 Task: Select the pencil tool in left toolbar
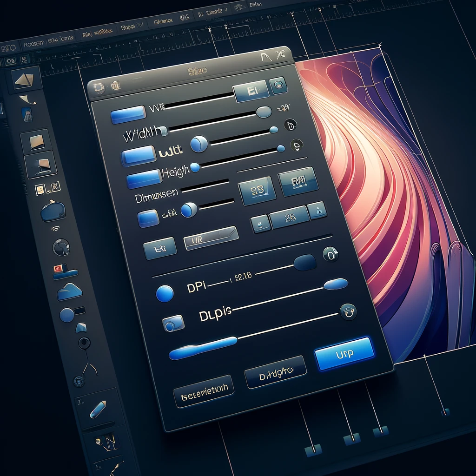tap(99, 409)
